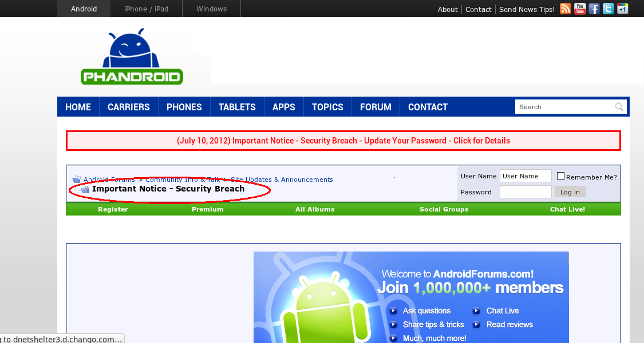Click the folder icon beside Android Forums breadcrumb
Screen dimensions: 644x343
pyautogui.click(x=77, y=180)
